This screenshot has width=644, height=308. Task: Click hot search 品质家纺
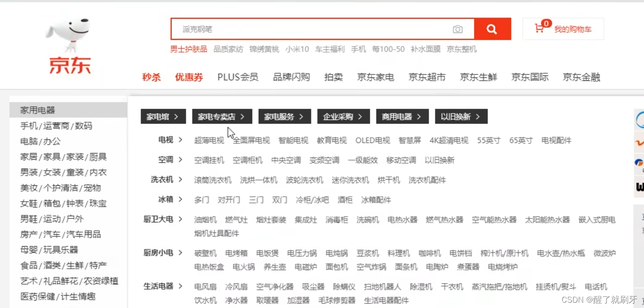(228, 49)
